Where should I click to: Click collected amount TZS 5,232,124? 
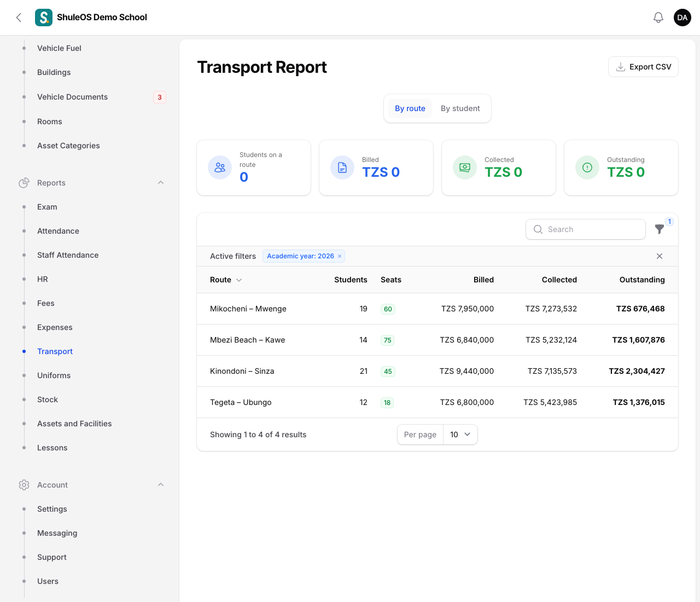pyautogui.click(x=551, y=340)
